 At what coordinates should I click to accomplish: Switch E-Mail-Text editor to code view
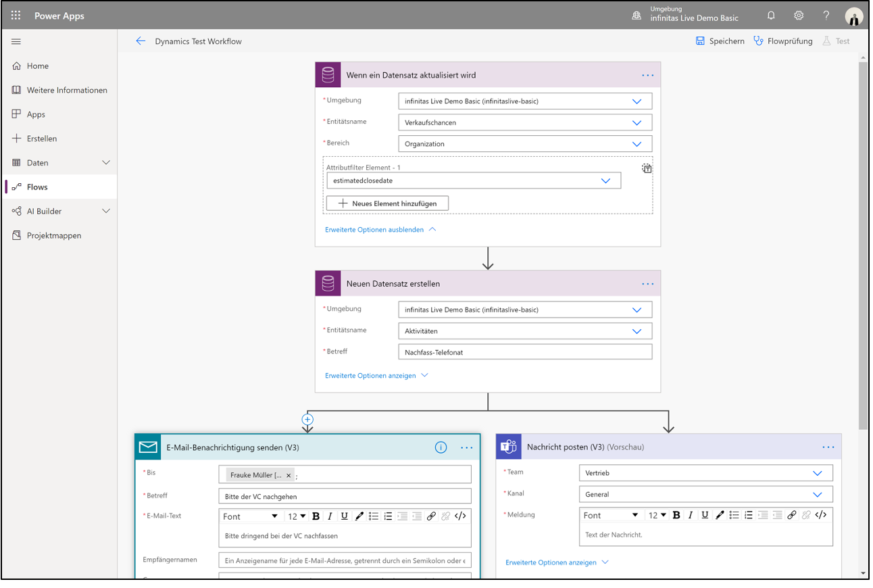[x=460, y=516]
